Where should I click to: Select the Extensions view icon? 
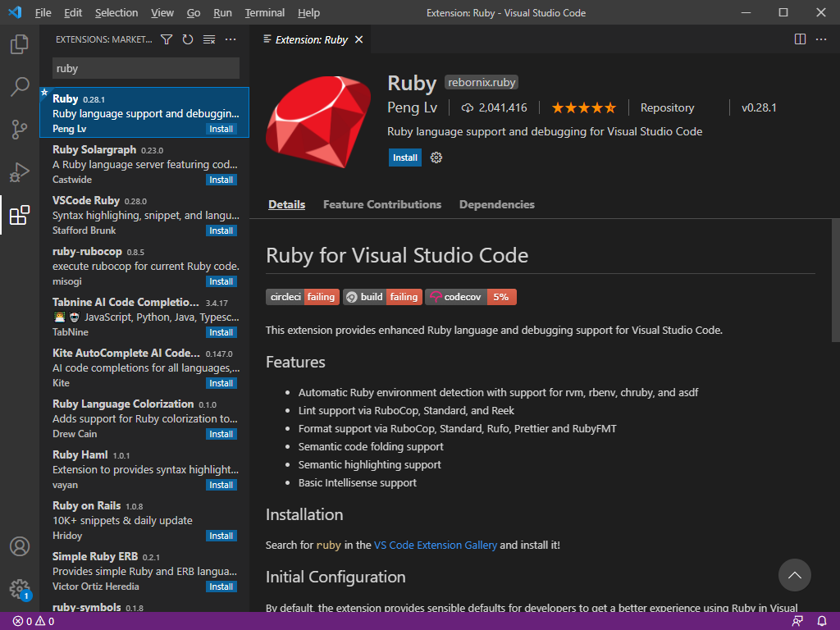click(x=20, y=215)
